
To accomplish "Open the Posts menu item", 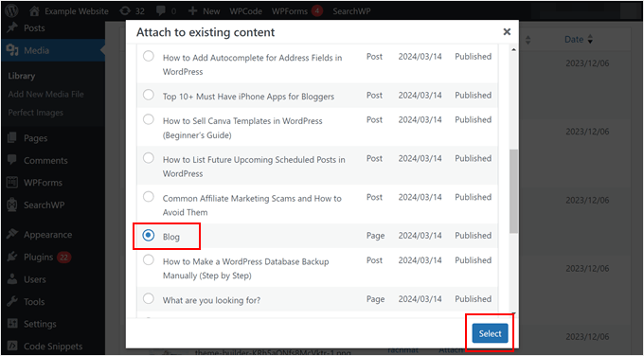I will click(x=34, y=27).
